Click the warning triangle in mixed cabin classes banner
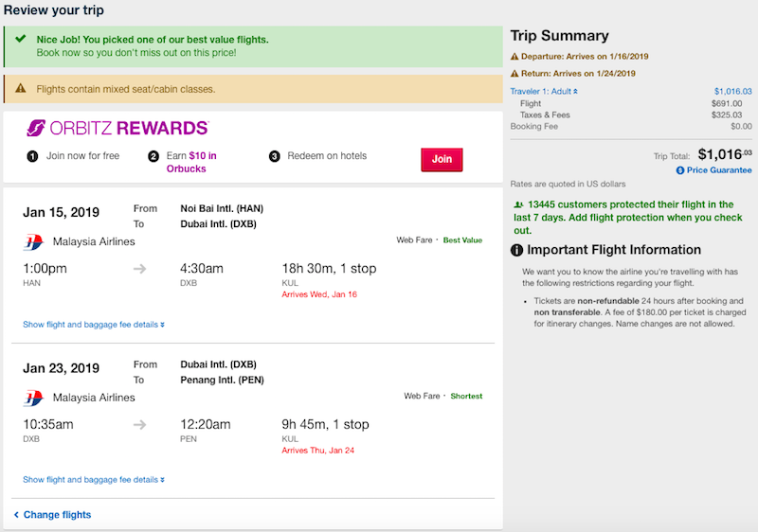This screenshot has width=758, height=532. 20,88
